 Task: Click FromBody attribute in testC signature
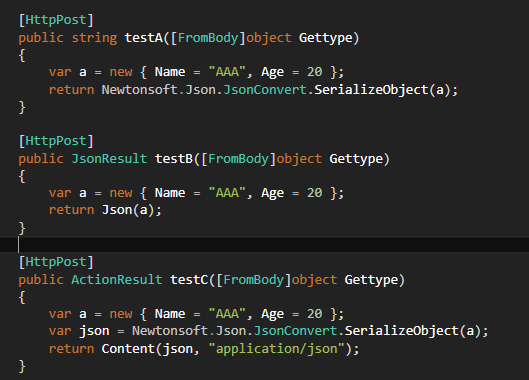254,280
